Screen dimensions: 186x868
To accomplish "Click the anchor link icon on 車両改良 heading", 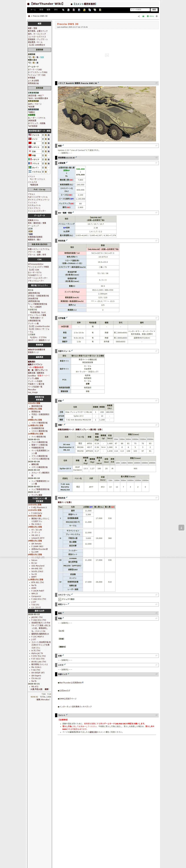I will [156, 498].
